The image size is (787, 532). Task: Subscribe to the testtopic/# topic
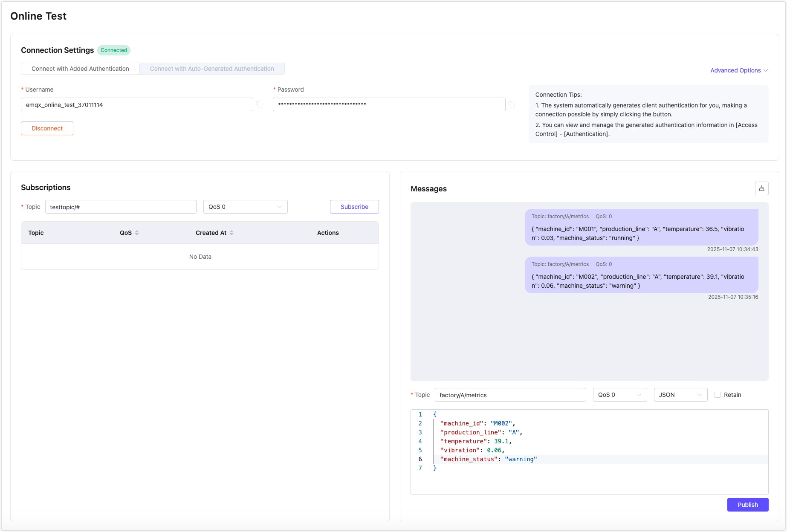pos(354,207)
